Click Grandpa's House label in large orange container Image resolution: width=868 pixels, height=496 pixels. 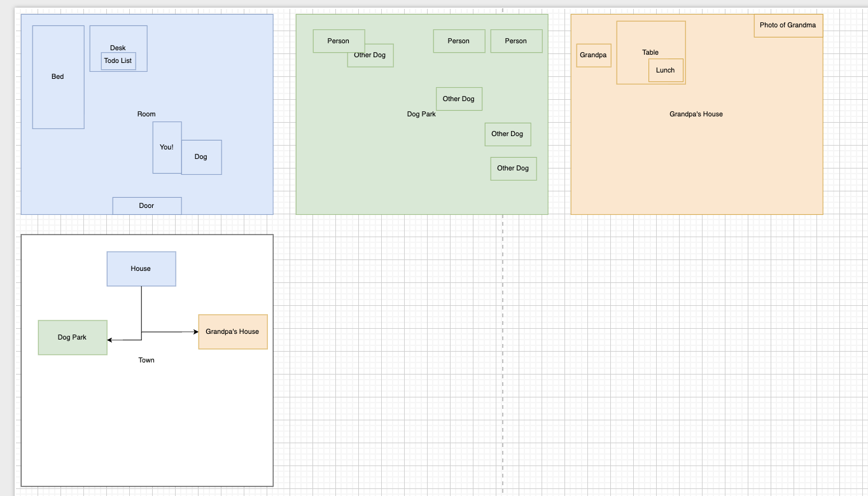tap(696, 114)
